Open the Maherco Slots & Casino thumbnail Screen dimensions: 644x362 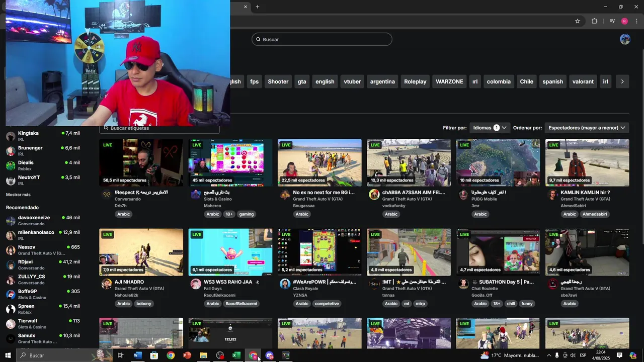coord(230,163)
